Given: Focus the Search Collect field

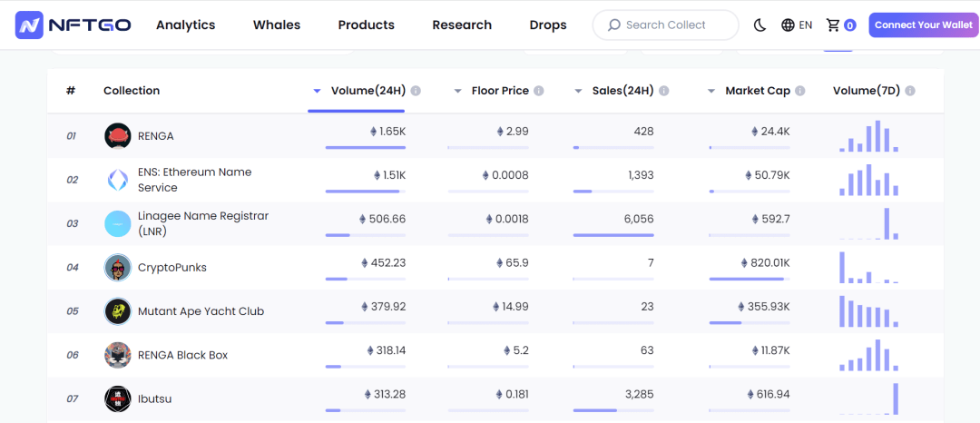Looking at the screenshot, I should pos(666,25).
